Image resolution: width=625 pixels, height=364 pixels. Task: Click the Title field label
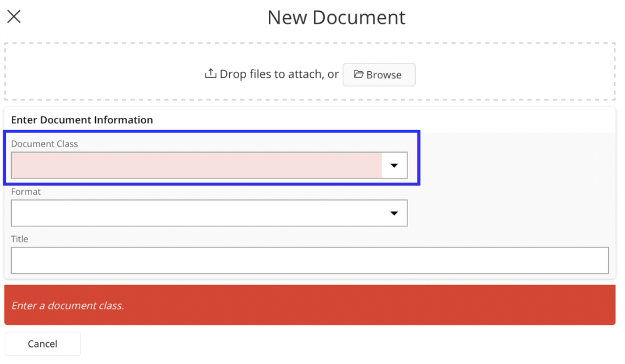[19, 239]
